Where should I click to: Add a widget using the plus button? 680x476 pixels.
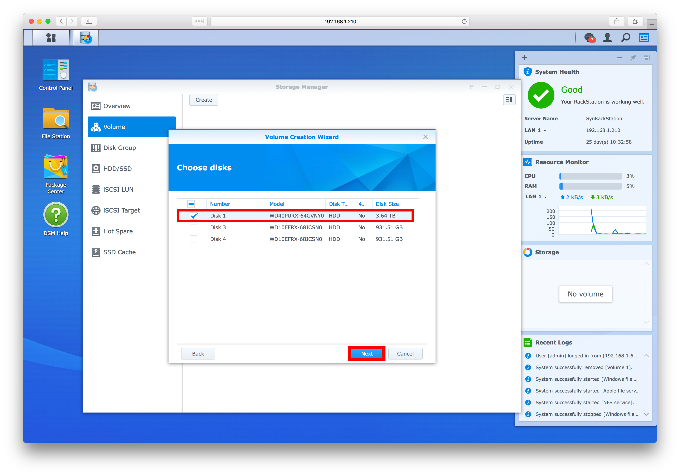(525, 58)
